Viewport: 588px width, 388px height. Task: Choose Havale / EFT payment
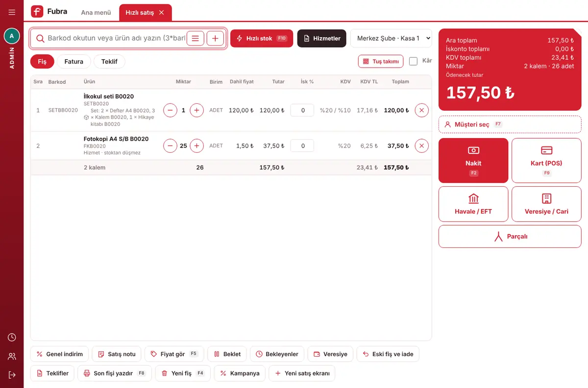pos(473,204)
